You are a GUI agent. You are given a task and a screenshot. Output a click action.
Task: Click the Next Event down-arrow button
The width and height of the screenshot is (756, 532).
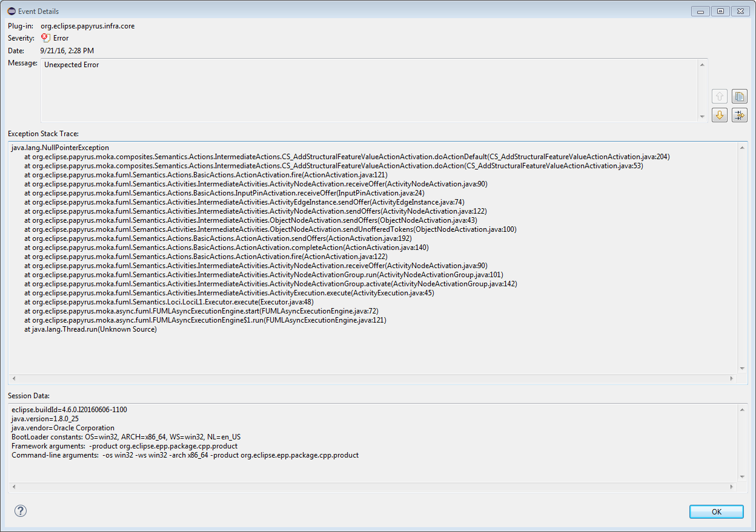720,115
